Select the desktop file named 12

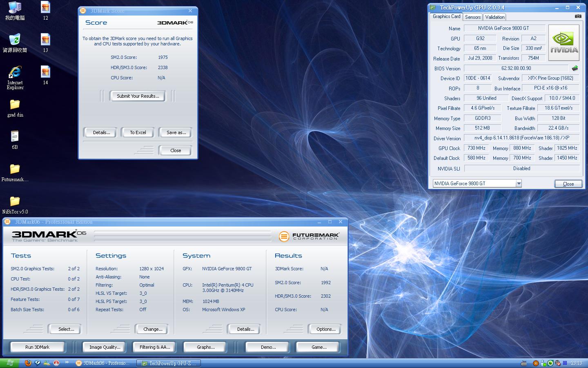point(45,11)
